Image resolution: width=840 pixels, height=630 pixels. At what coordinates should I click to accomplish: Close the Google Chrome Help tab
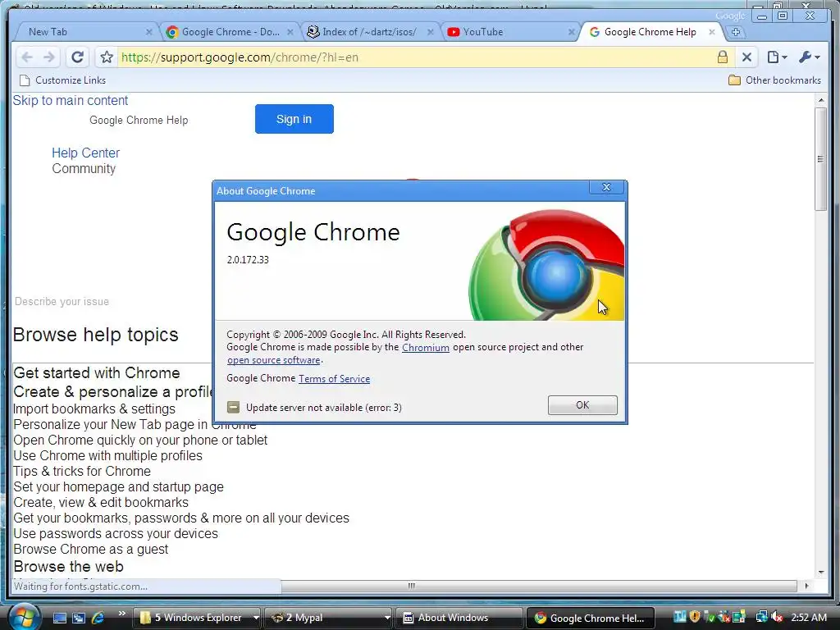711,32
